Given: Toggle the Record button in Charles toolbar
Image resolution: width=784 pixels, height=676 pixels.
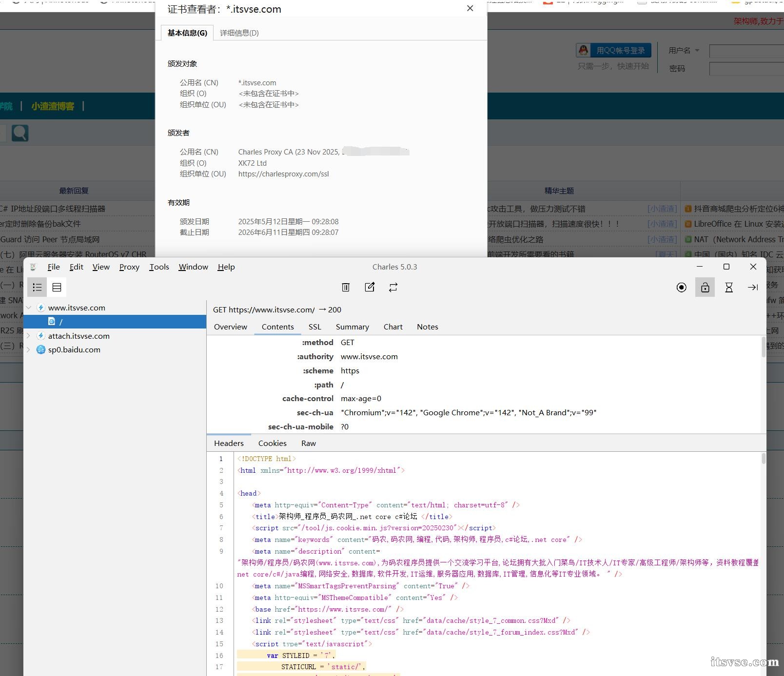Looking at the screenshot, I should [x=681, y=288].
